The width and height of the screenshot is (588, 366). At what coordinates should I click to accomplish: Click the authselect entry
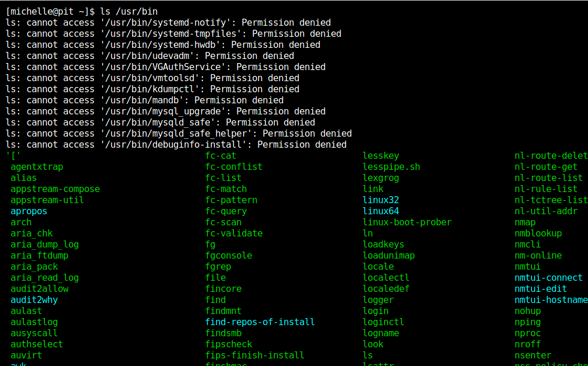[x=37, y=344]
